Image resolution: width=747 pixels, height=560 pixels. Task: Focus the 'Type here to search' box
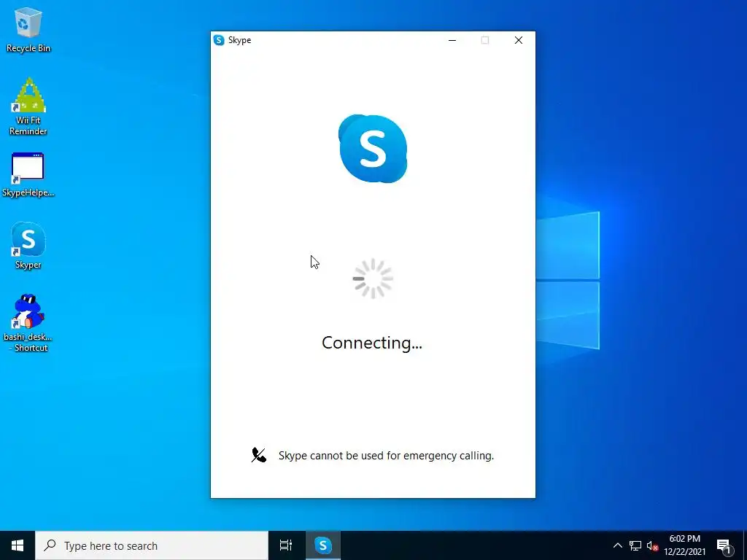coord(152,545)
